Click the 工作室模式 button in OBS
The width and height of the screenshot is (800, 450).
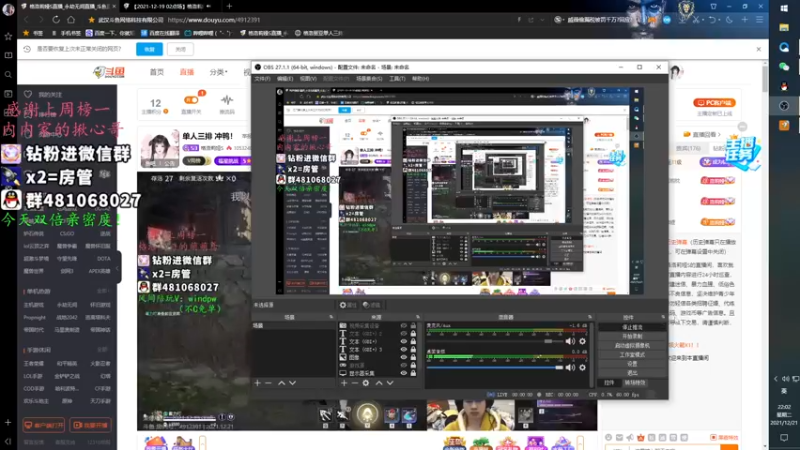pos(632,355)
